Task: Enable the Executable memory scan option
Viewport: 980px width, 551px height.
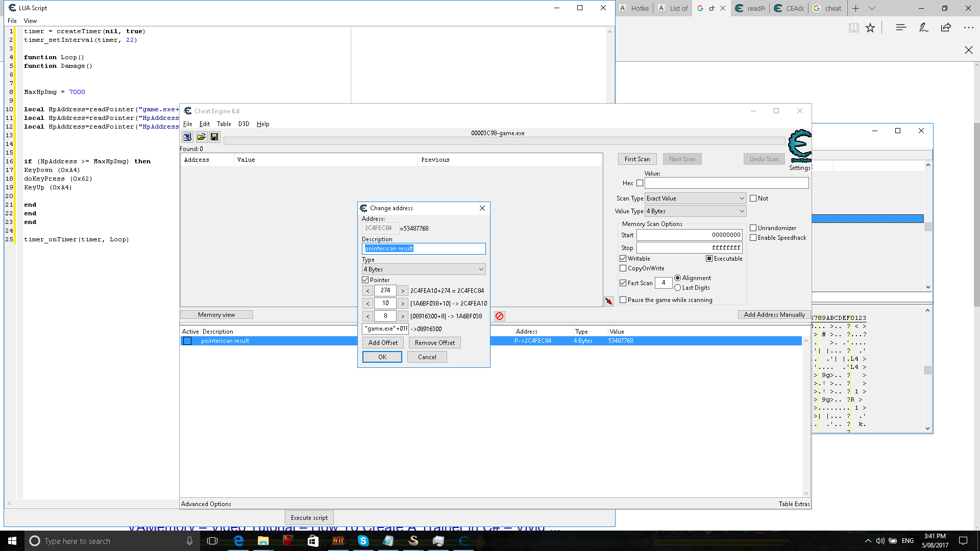Action: point(709,258)
